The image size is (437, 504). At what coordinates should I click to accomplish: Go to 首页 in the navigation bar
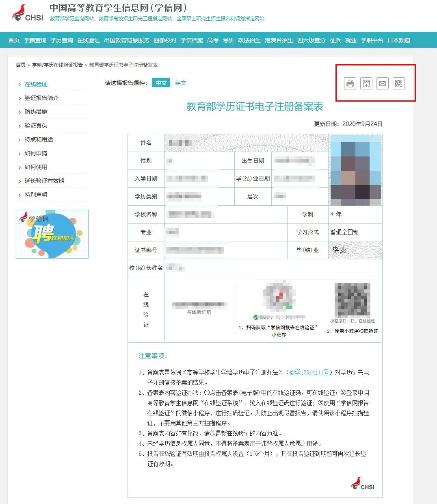click(x=14, y=40)
